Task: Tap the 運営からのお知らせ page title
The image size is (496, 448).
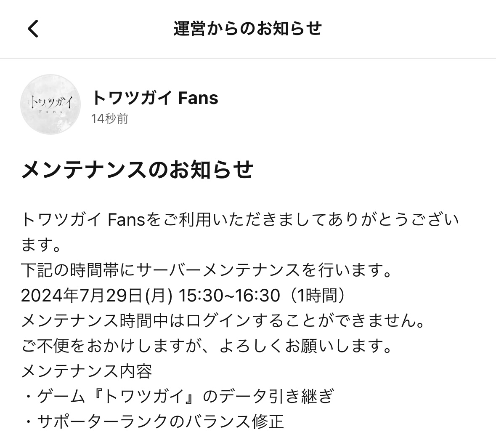Action: point(248,29)
